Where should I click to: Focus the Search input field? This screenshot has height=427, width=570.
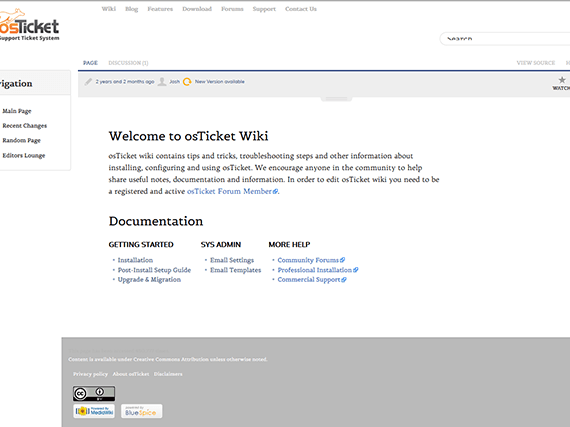tap(505, 39)
